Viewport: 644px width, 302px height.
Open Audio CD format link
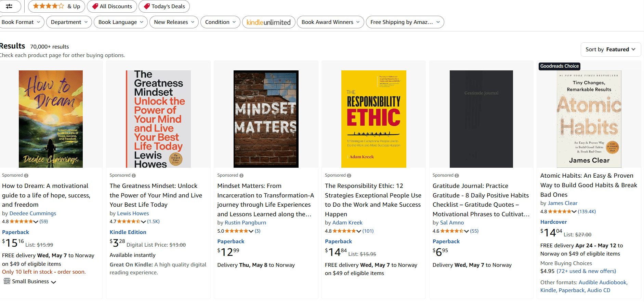pyautogui.click(x=599, y=290)
